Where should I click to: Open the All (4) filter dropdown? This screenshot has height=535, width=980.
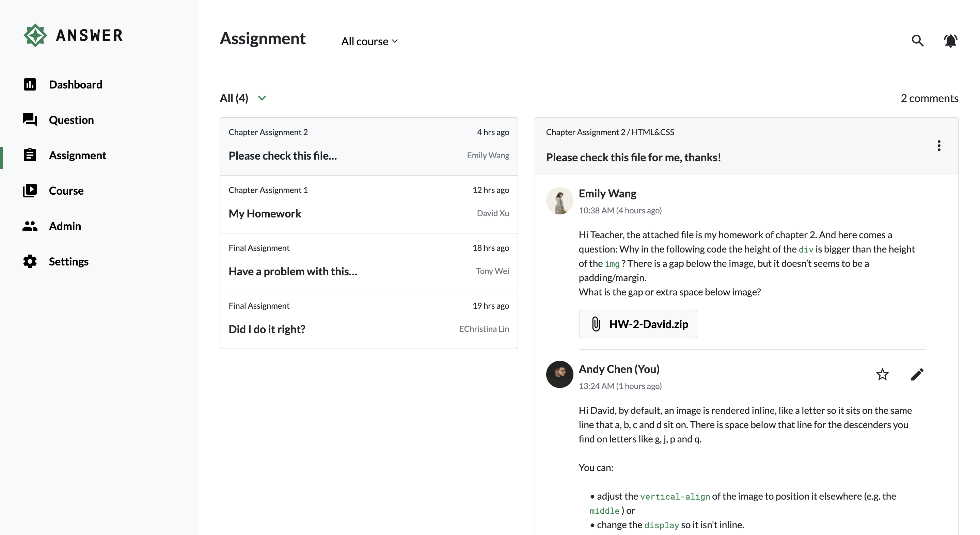[234, 98]
